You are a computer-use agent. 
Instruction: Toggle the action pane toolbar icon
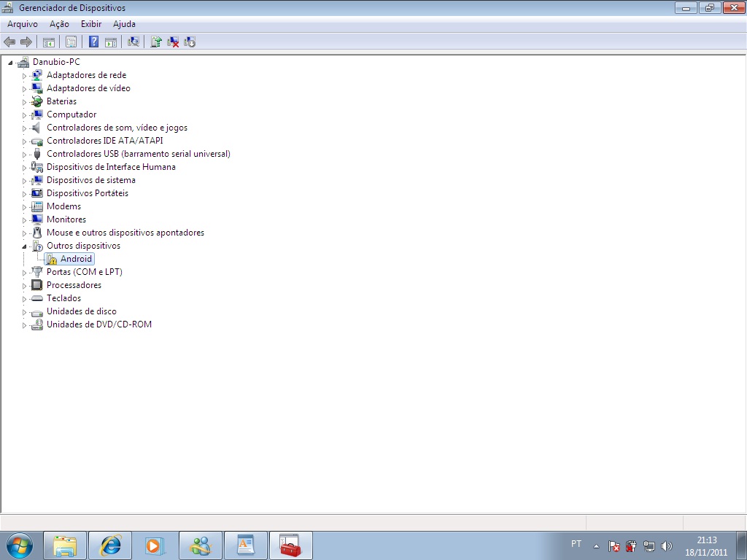[x=111, y=42]
